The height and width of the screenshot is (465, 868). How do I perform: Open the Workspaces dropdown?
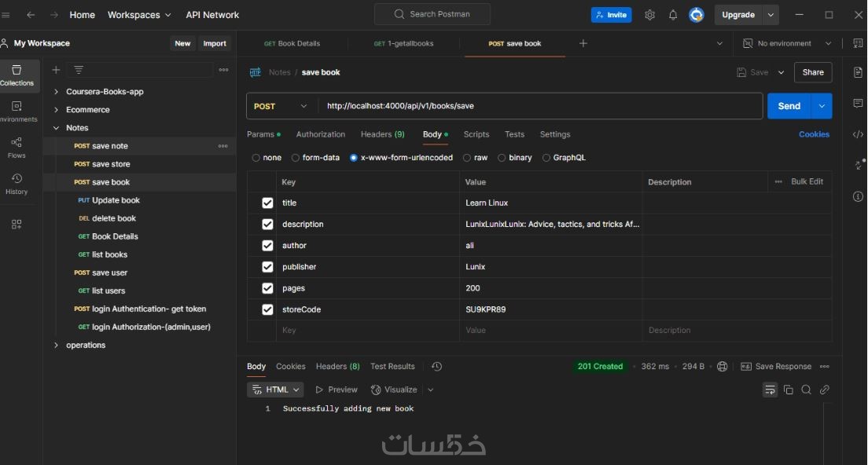point(139,15)
